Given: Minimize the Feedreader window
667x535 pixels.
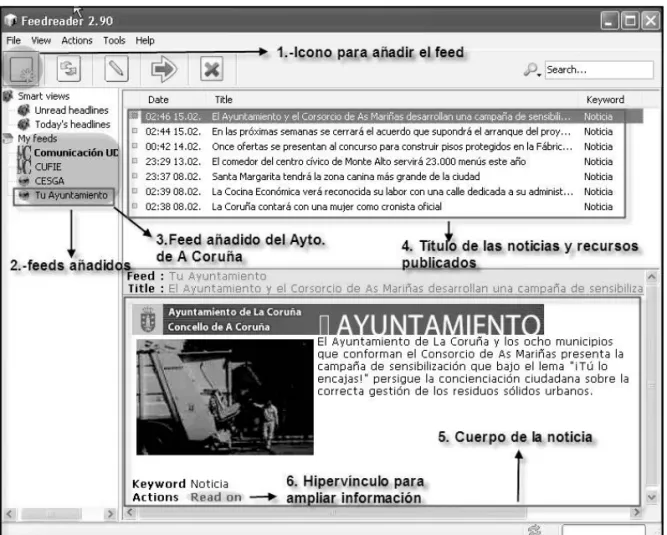Looking at the screenshot, I should 610,20.
